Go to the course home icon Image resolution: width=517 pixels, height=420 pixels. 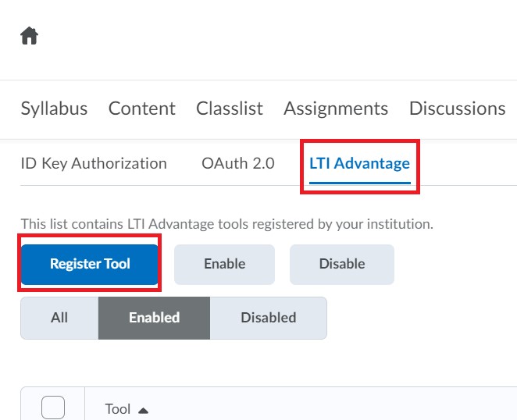coord(30,36)
